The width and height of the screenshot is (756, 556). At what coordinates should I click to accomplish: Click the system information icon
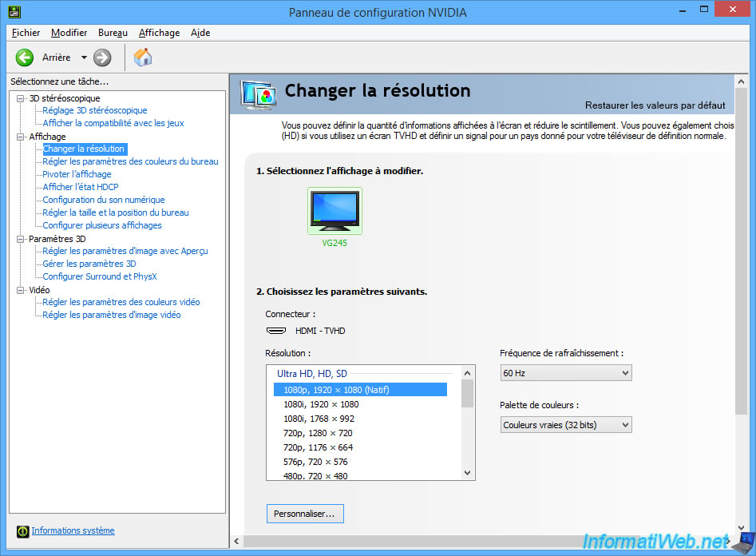click(x=22, y=531)
